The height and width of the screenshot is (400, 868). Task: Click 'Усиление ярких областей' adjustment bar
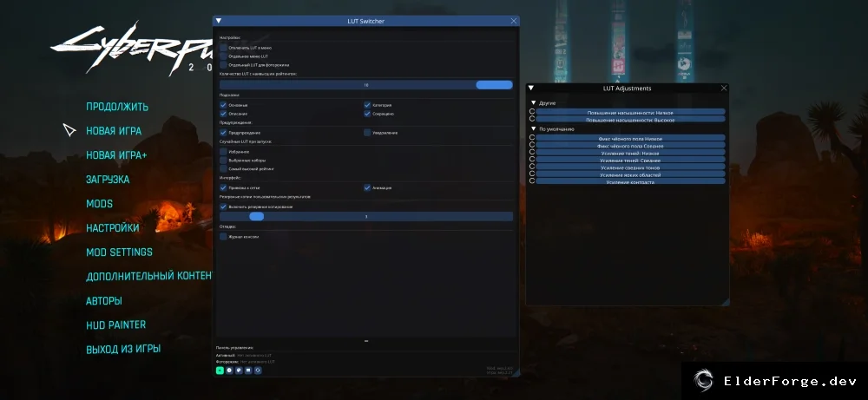point(630,174)
